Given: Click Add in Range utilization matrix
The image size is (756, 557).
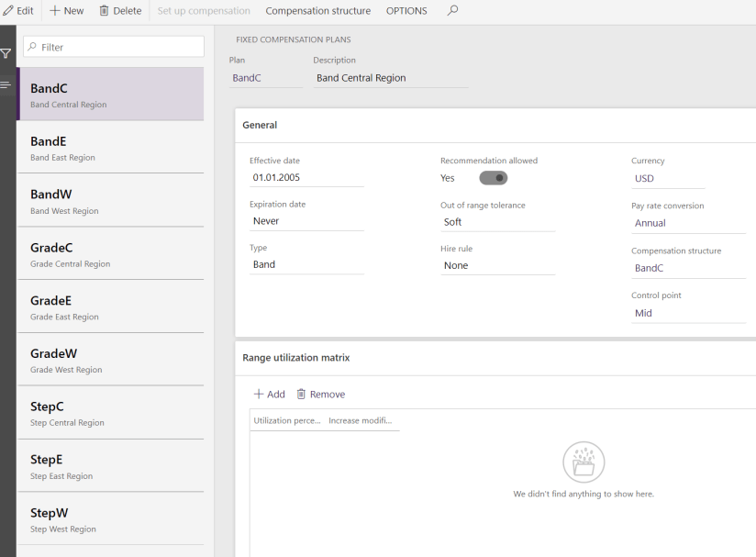Looking at the screenshot, I should point(269,394).
